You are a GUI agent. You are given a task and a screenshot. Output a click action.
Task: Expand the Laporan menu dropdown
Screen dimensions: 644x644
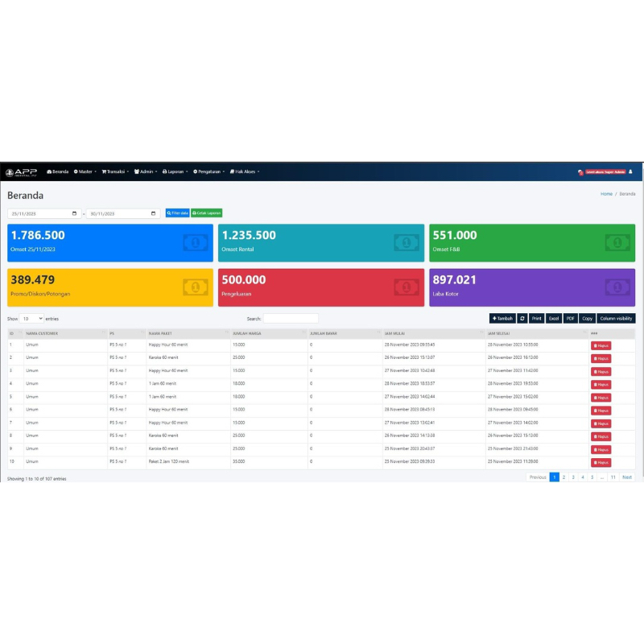point(175,171)
